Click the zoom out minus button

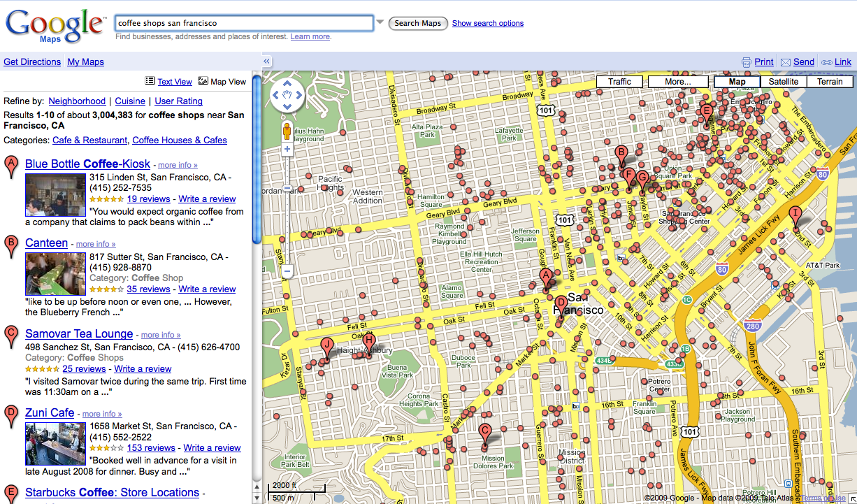click(287, 271)
